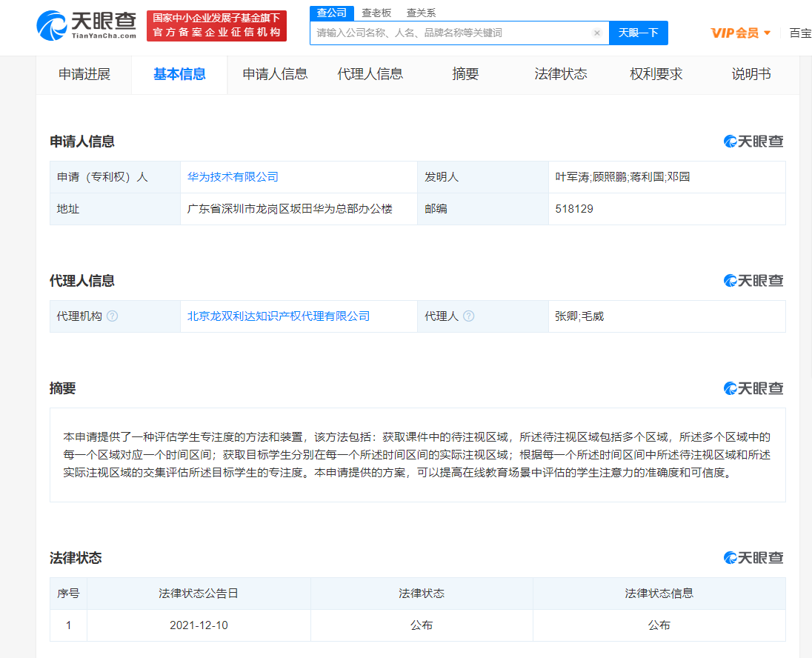Click the red 官方备案企业征信机构 banner
Image resolution: width=812 pixels, height=658 pixels.
pyautogui.click(x=216, y=25)
